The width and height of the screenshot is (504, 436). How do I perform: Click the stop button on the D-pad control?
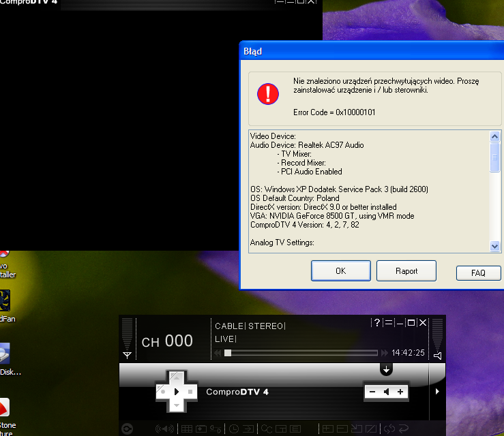click(x=190, y=392)
